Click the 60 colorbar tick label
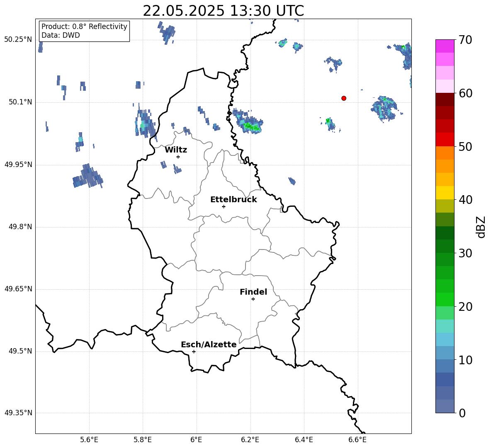This screenshot has height=448, width=491. 465,93
